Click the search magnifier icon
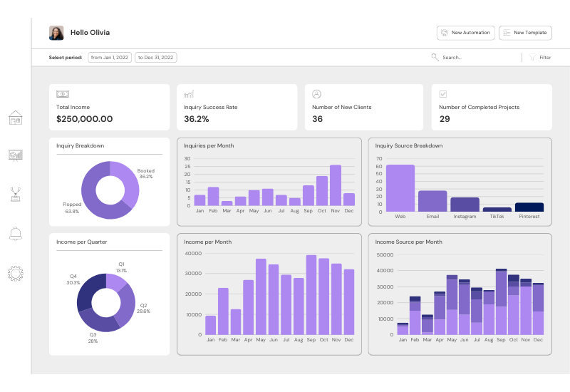The width and height of the screenshot is (570, 392). click(x=435, y=57)
